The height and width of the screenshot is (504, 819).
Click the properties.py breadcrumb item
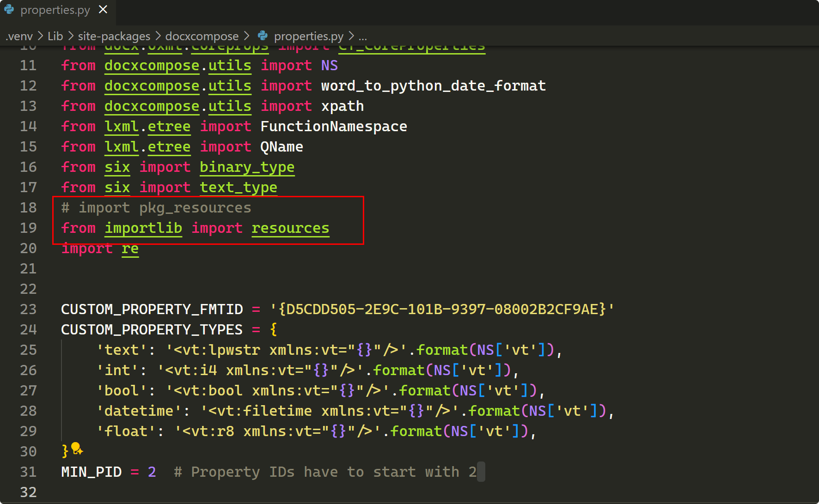[x=308, y=36]
